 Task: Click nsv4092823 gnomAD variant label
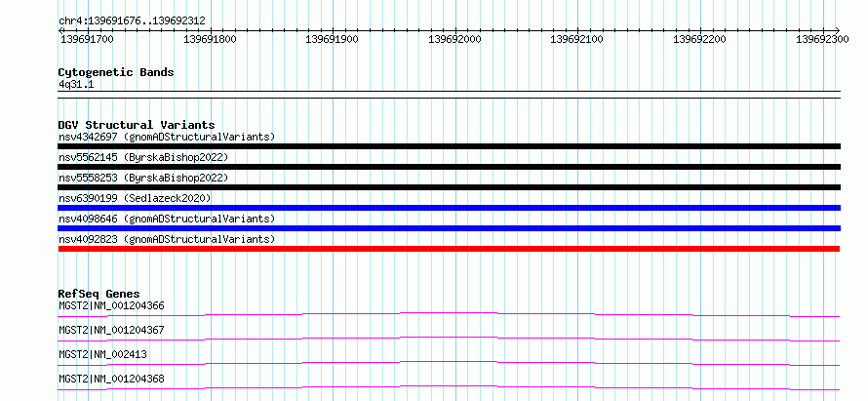pyautogui.click(x=167, y=239)
